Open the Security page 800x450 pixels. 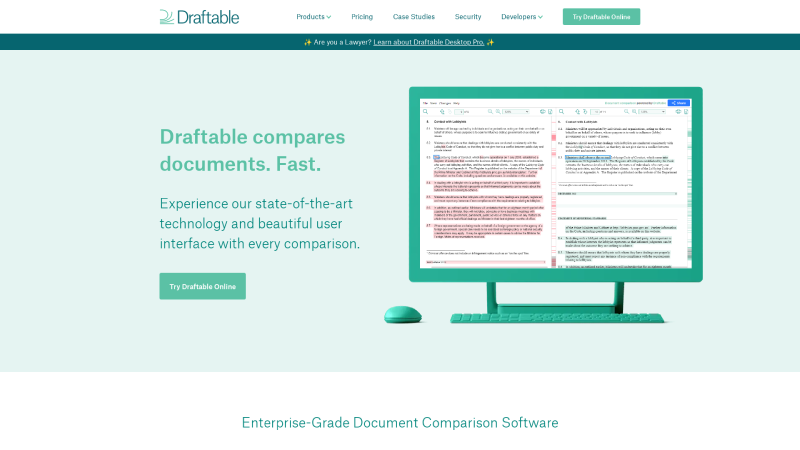[468, 17]
